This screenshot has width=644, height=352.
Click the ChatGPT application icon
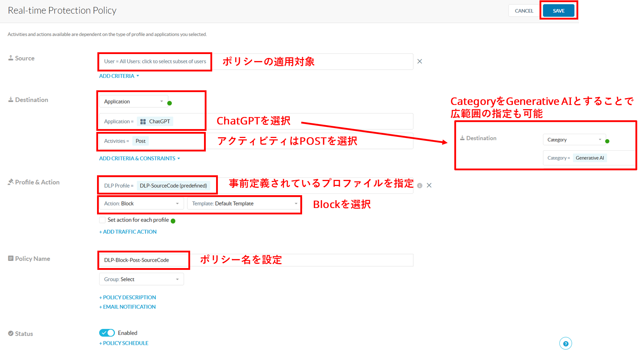143,121
